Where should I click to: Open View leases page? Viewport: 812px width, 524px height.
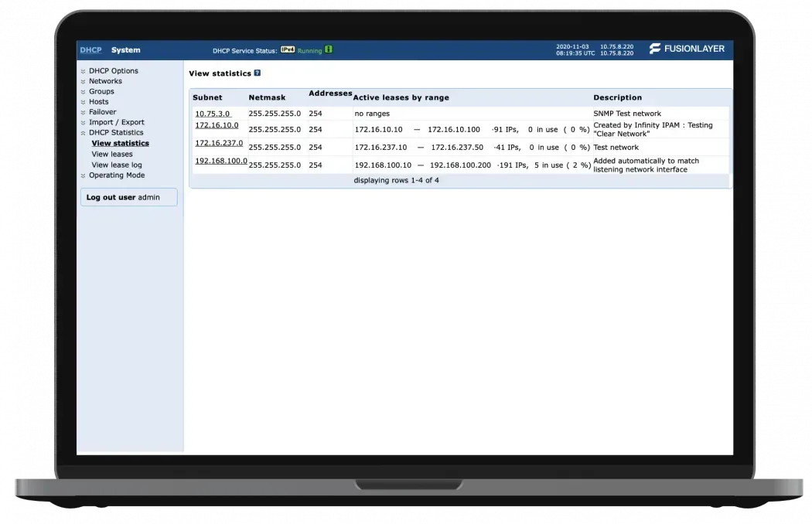[x=112, y=155]
